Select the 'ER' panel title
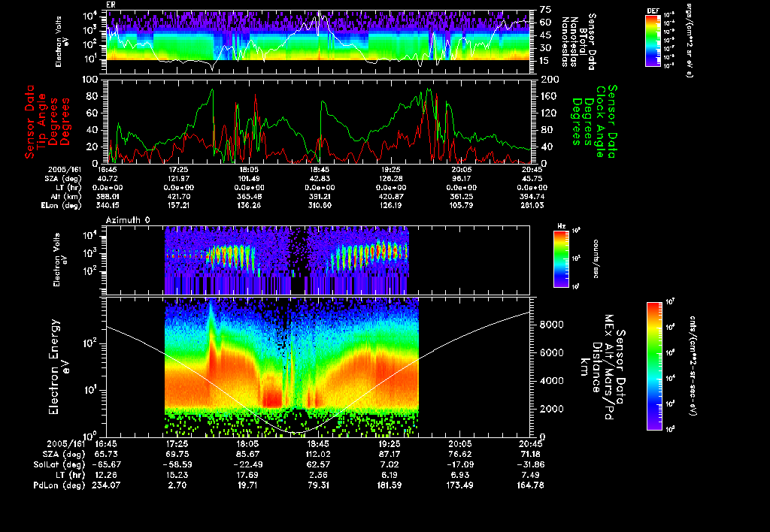This screenshot has width=770, height=532. [x=111, y=5]
